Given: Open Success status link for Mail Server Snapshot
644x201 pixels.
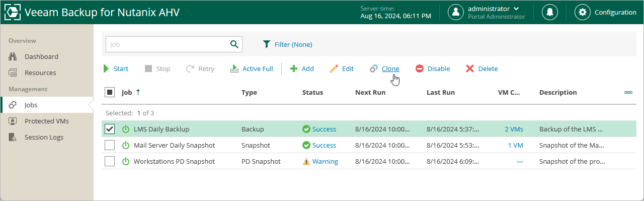Looking at the screenshot, I should pyautogui.click(x=324, y=145).
